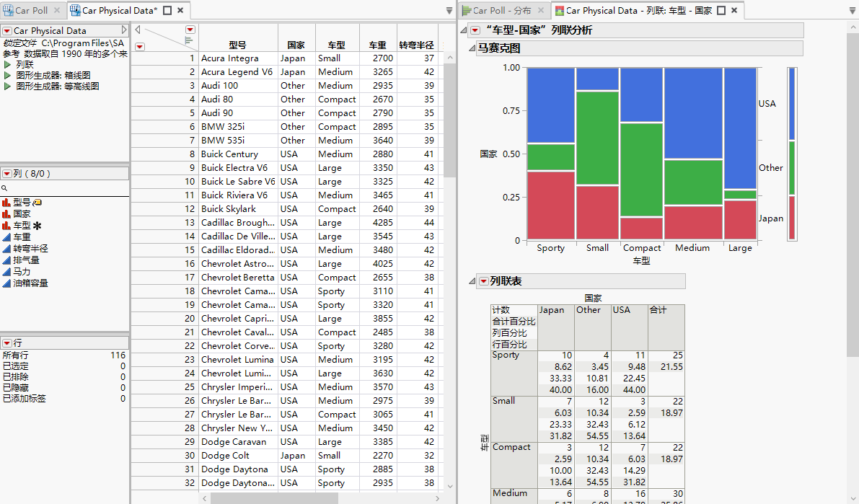Click the label icon next to 型号 column
The width and height of the screenshot is (859, 504).
point(38,202)
